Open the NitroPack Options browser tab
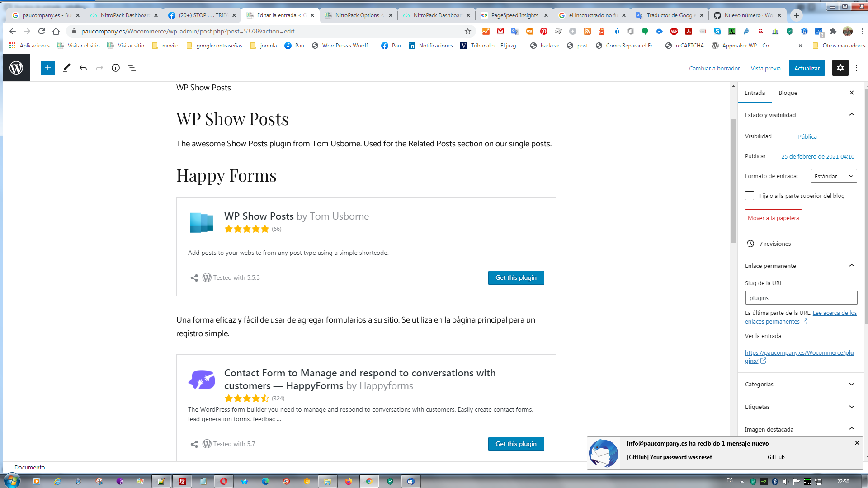868x488 pixels. (x=358, y=15)
